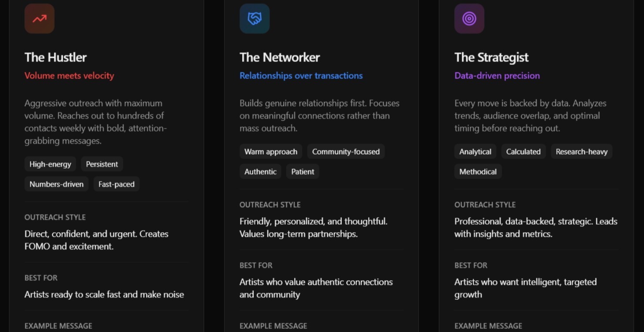This screenshot has height=332, width=644.
Task: Click the Fast-paced tag
Action: pyautogui.click(x=116, y=184)
